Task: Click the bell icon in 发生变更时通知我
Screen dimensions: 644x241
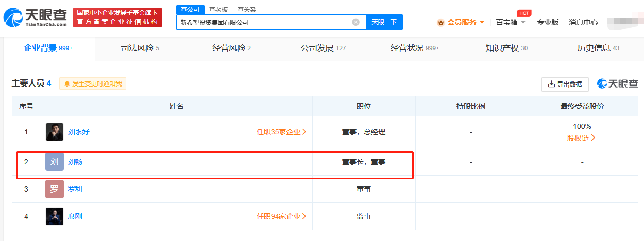Action: 67,83
